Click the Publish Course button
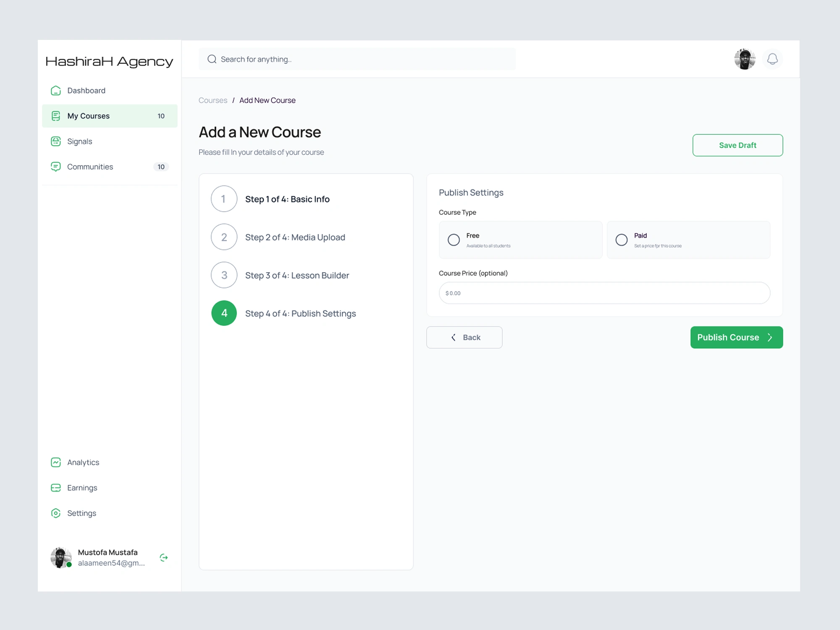Viewport: 840px width, 630px height. pos(736,337)
